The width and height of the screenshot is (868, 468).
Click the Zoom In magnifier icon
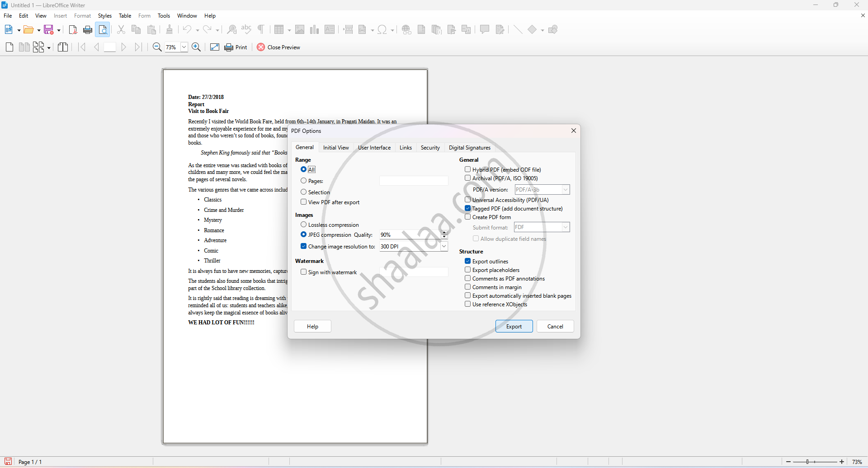point(196,47)
